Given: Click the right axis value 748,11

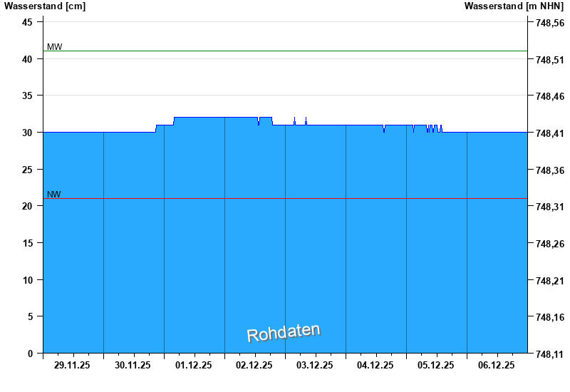Looking at the screenshot, I should pyautogui.click(x=550, y=354).
